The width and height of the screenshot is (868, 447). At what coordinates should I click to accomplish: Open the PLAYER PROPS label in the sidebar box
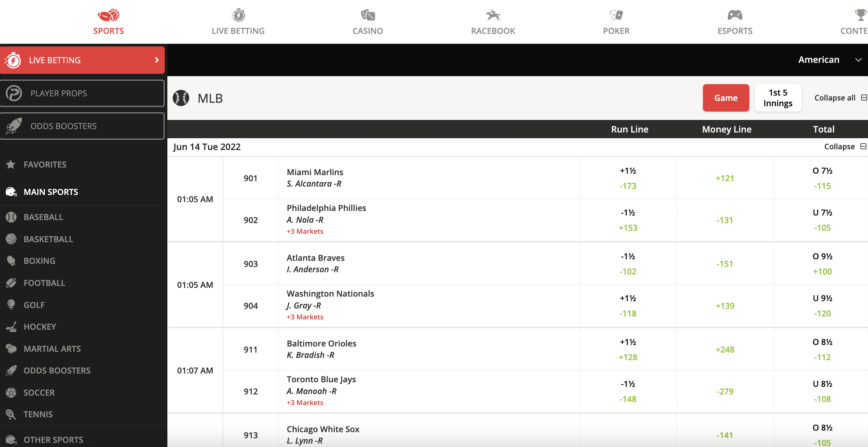[59, 93]
